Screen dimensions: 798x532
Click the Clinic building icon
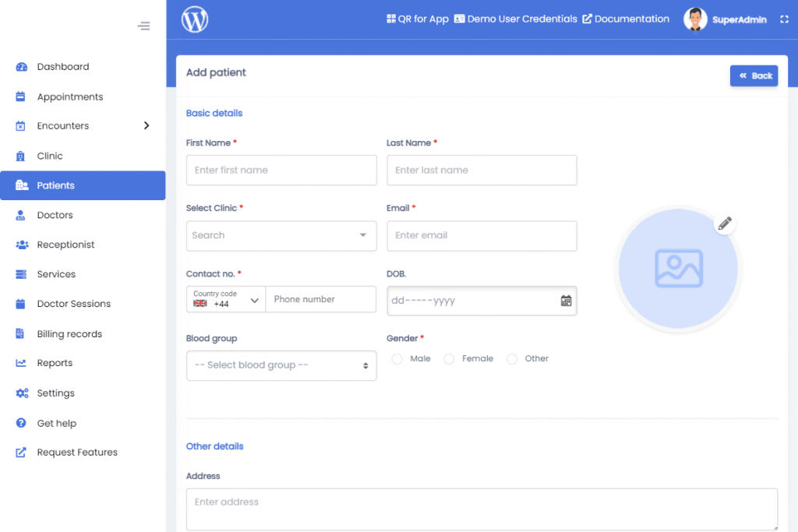click(x=20, y=156)
